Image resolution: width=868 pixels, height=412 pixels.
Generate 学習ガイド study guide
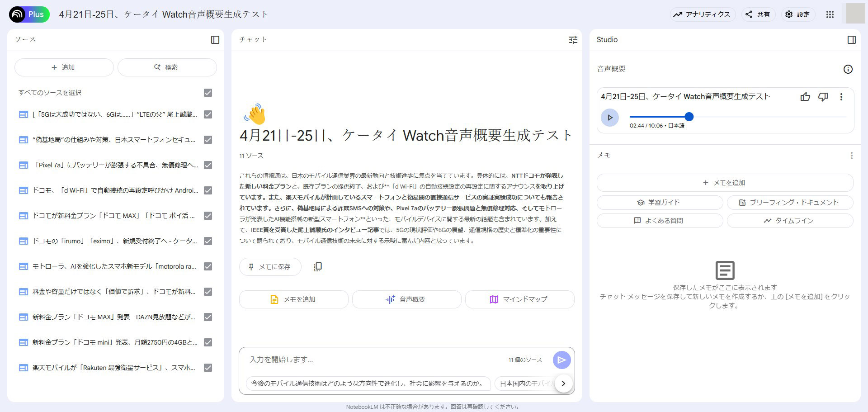(660, 203)
